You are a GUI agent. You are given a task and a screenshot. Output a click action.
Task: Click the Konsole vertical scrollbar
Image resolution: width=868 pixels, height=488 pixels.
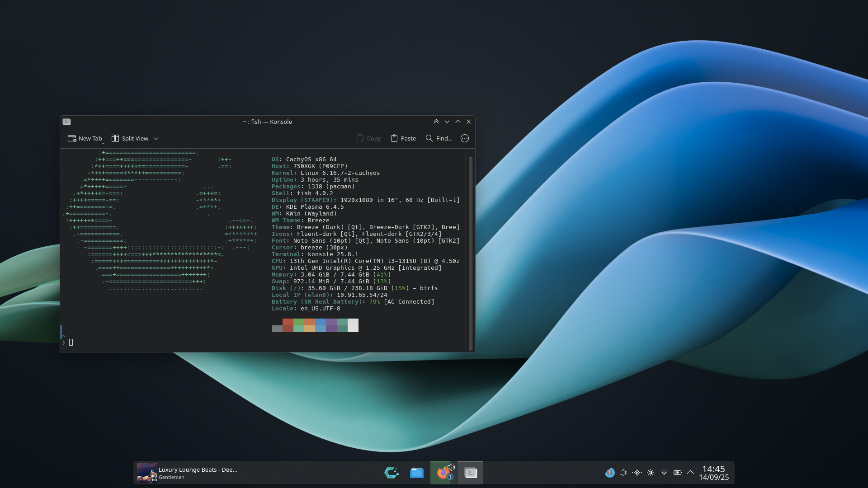point(471,253)
